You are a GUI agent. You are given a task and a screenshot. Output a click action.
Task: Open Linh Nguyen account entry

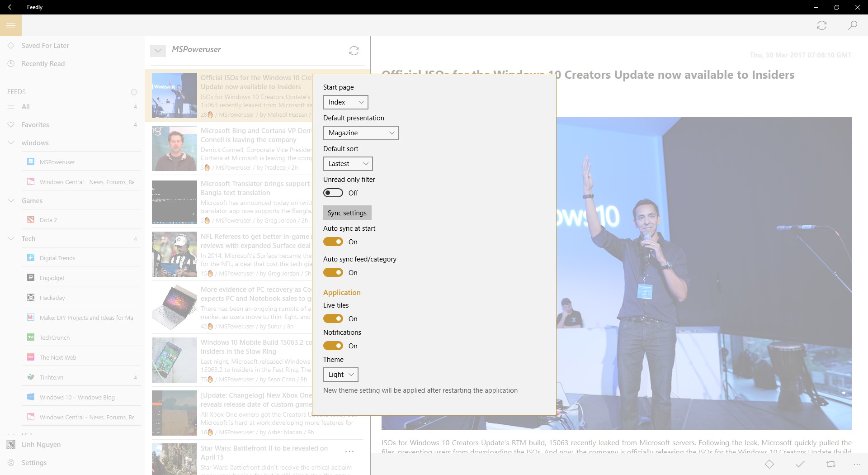click(72, 445)
